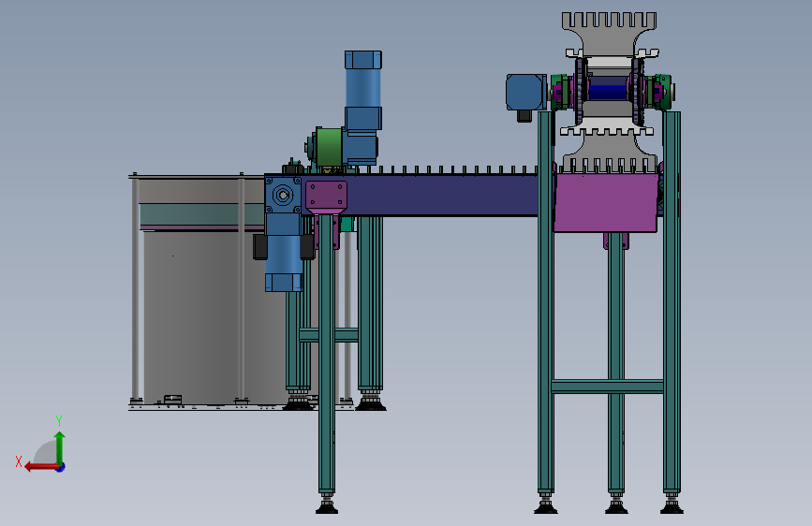Select leveling foot of long left leg
The image size is (812, 526).
[x=327, y=505]
